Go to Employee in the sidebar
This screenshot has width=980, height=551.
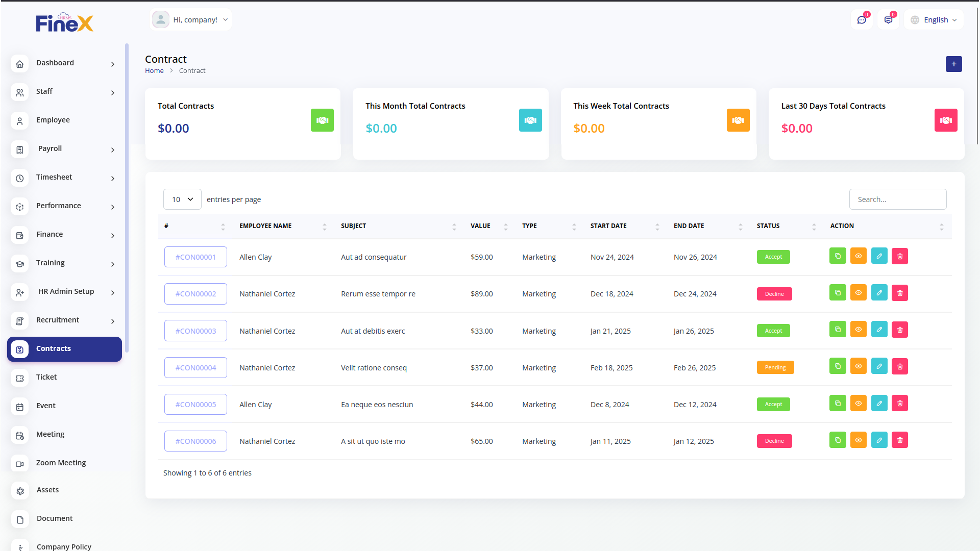pyautogui.click(x=53, y=120)
